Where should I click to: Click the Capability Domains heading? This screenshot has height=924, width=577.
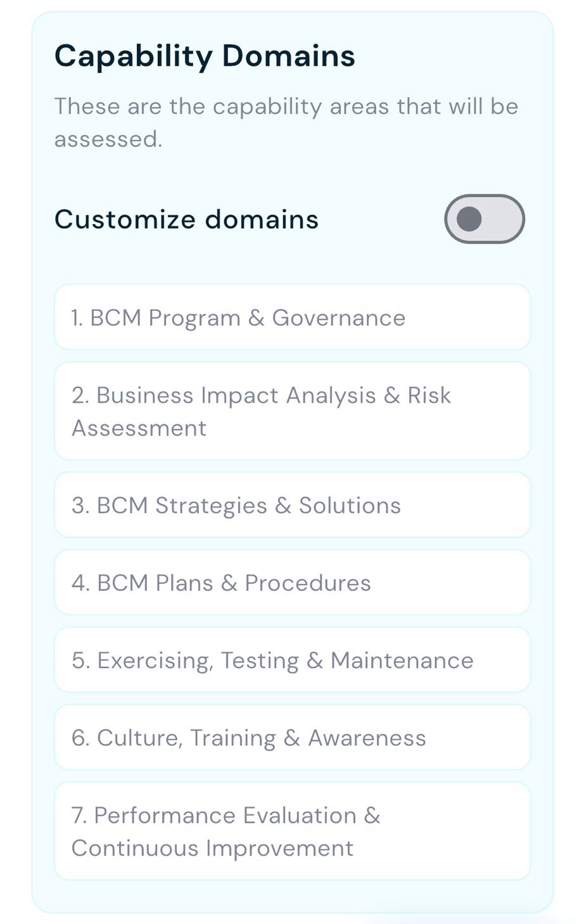pos(205,56)
